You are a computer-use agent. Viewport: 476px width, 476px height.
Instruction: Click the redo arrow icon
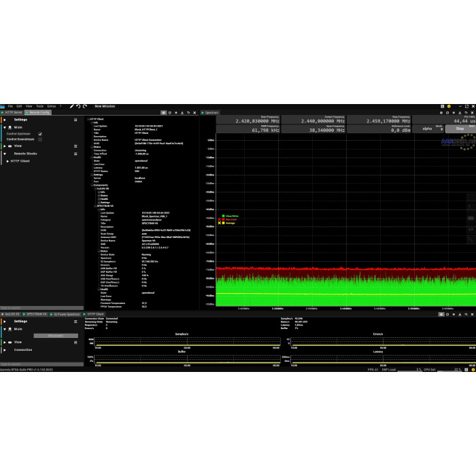pos(84,106)
